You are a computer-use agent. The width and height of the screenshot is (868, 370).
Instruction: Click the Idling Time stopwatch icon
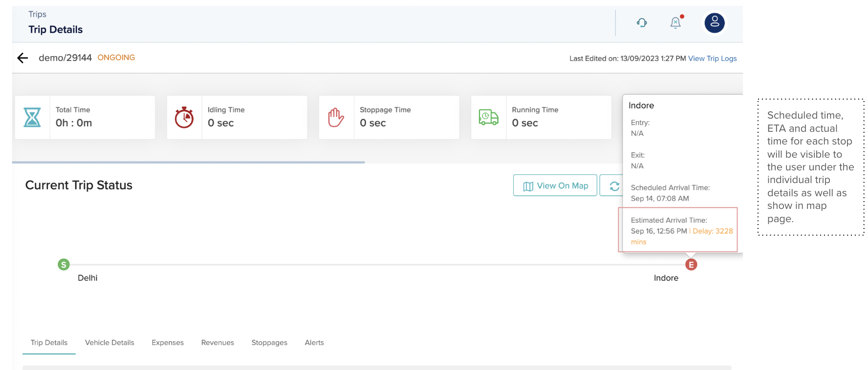[x=184, y=118]
